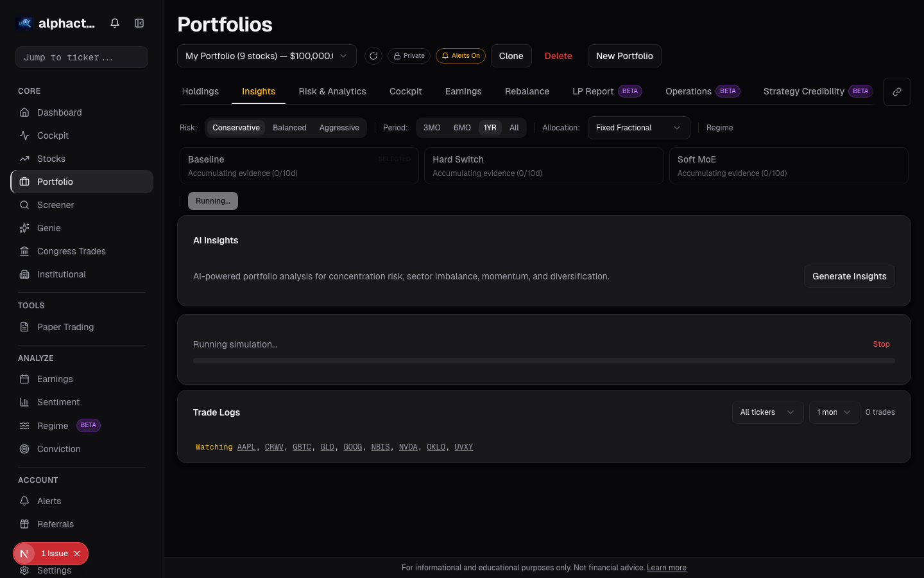Select the Aggressive risk option

click(339, 128)
